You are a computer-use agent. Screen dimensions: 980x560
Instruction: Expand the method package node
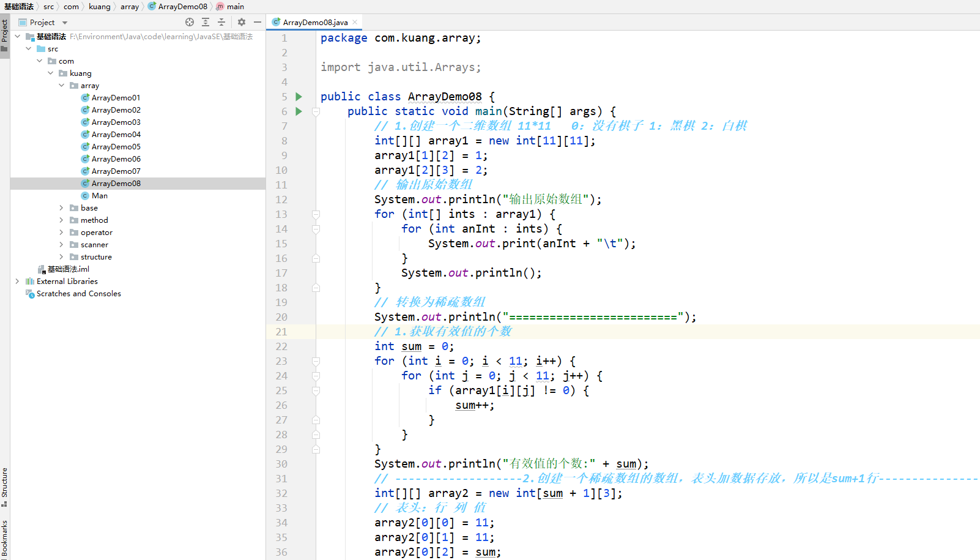[61, 220]
